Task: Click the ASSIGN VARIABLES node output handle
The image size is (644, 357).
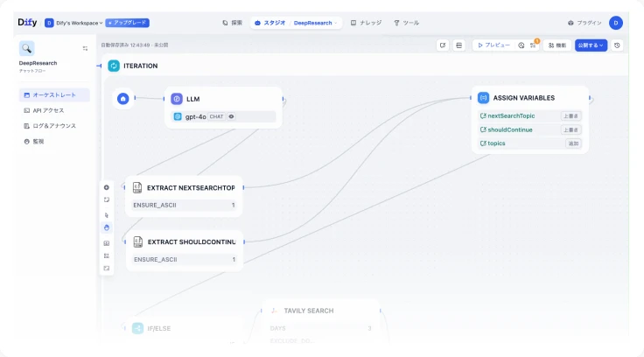Action: tap(590, 98)
